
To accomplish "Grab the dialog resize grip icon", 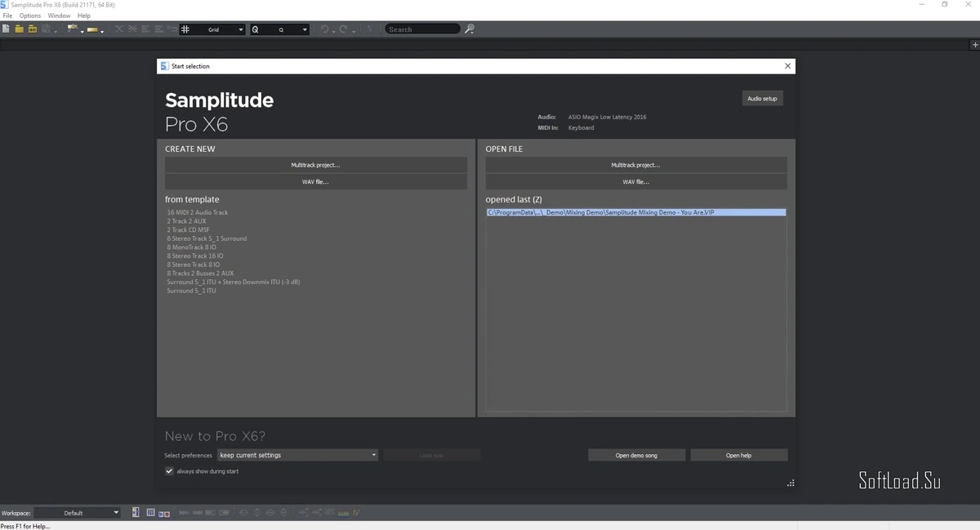I will pos(790,483).
